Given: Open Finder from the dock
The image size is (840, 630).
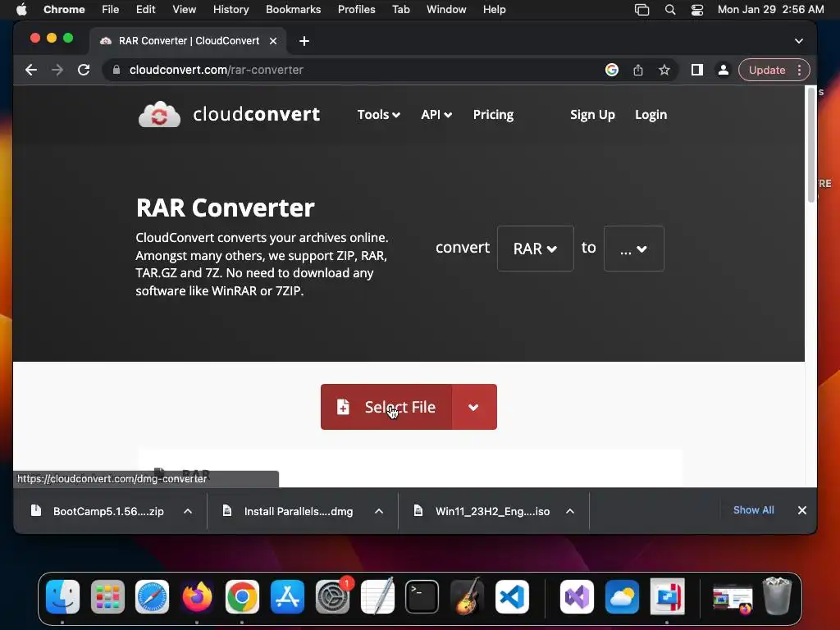Looking at the screenshot, I should click(x=62, y=597).
